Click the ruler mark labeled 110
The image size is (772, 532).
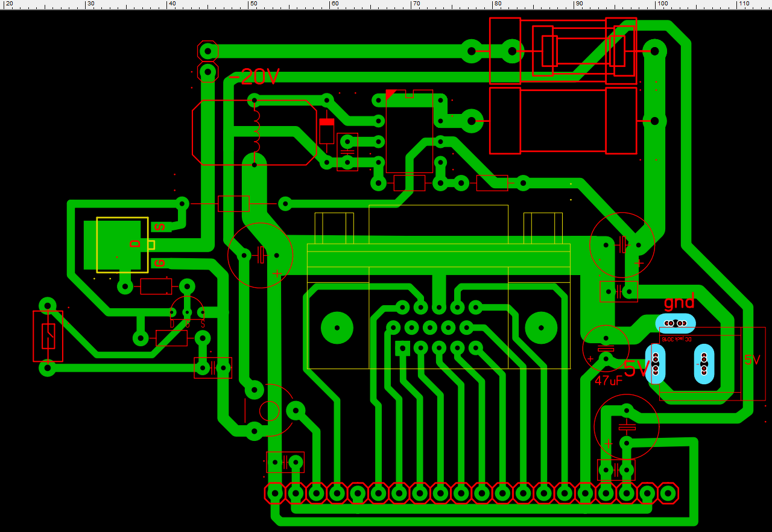(x=744, y=4)
